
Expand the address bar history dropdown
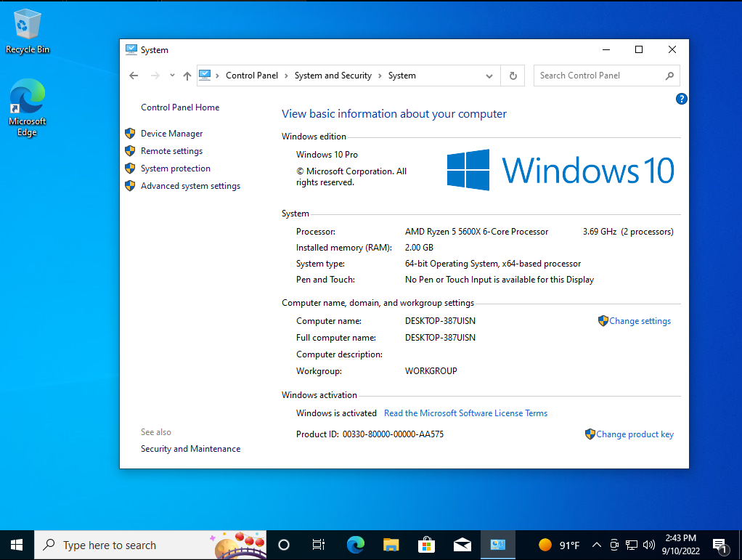pyautogui.click(x=489, y=76)
